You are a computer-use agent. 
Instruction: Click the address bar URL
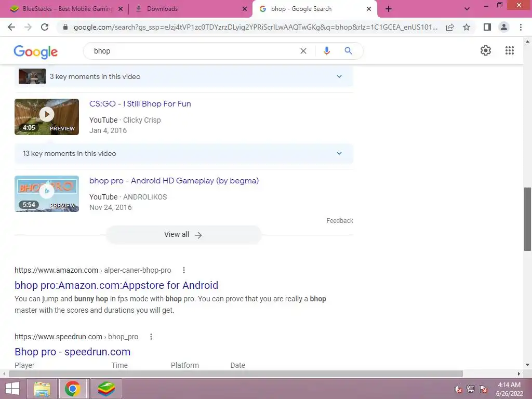[x=255, y=27]
